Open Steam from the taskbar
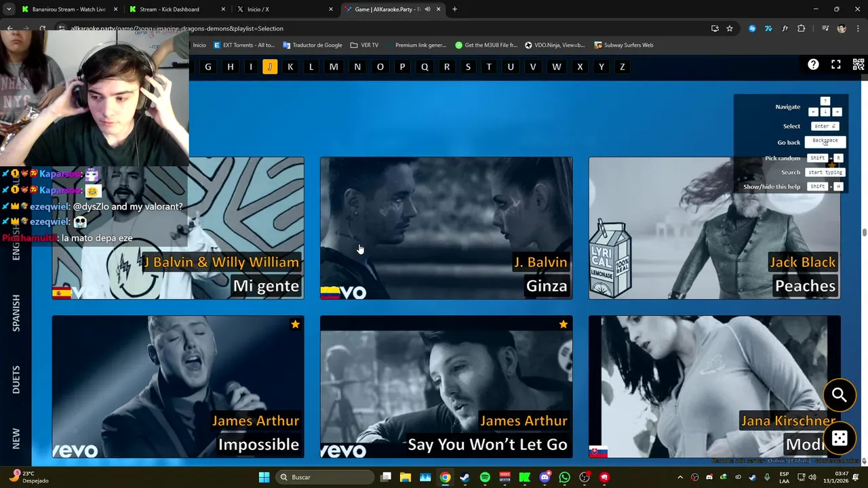The height and width of the screenshot is (488, 868). click(x=465, y=477)
